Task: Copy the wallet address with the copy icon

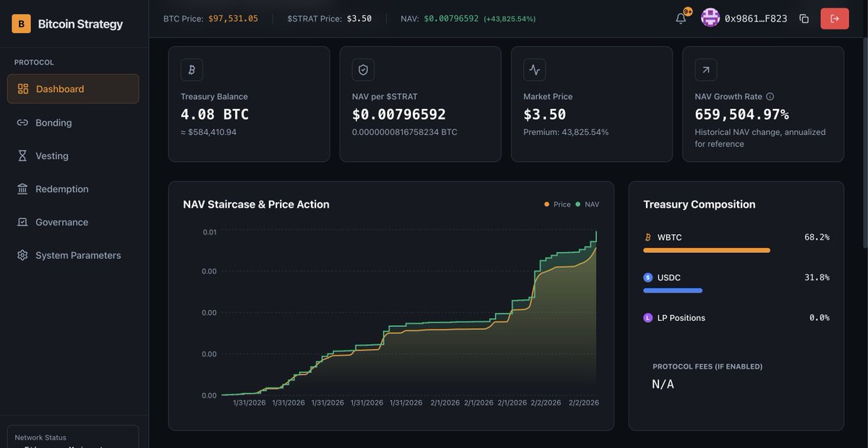Action: tap(804, 18)
